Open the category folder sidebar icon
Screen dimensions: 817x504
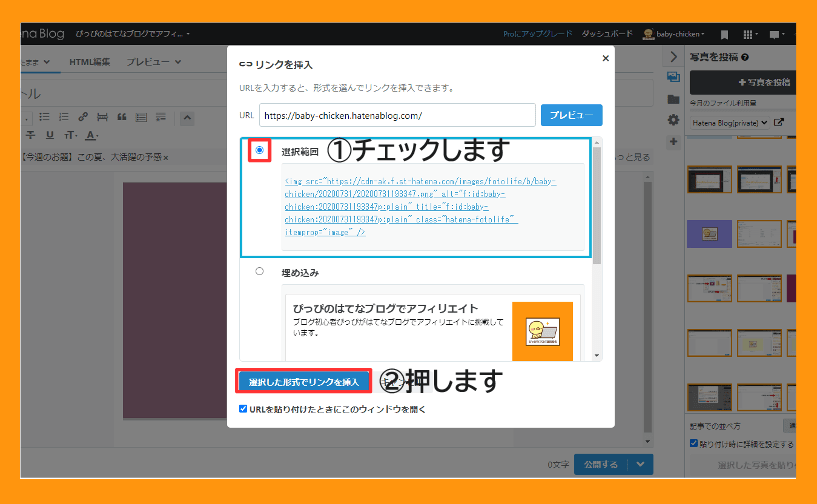674,99
